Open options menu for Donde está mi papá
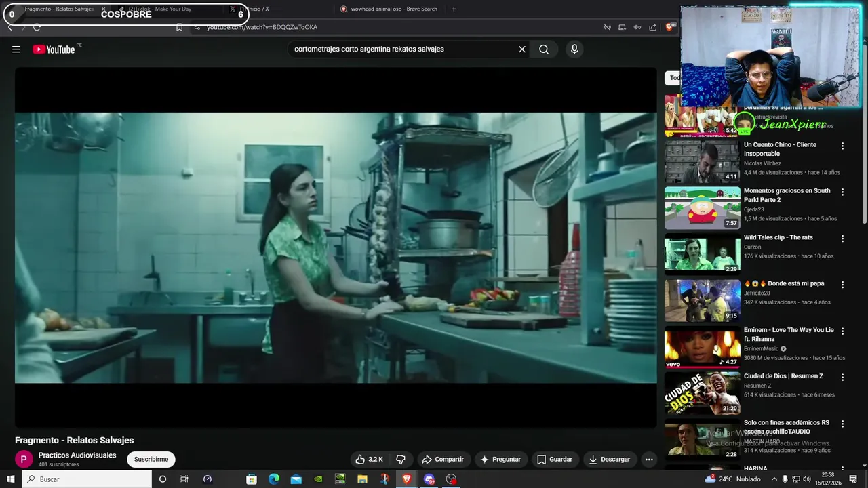 coord(843,285)
